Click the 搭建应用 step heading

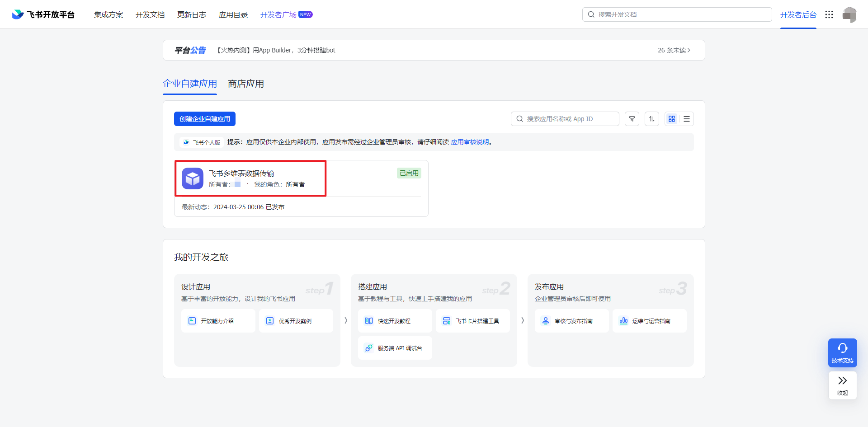click(x=373, y=286)
